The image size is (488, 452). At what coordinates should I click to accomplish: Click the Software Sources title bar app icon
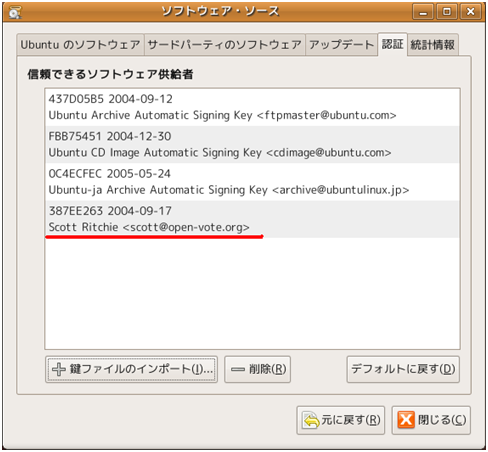point(15,12)
